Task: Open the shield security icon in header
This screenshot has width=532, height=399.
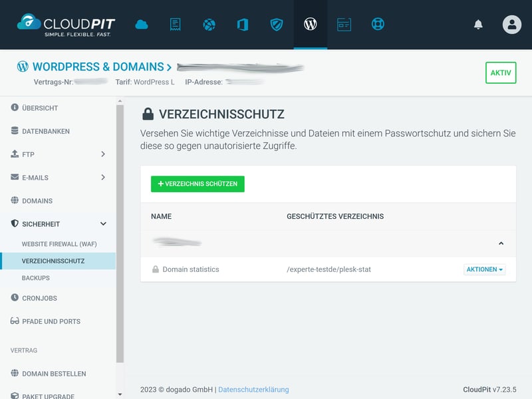Action: tap(277, 25)
